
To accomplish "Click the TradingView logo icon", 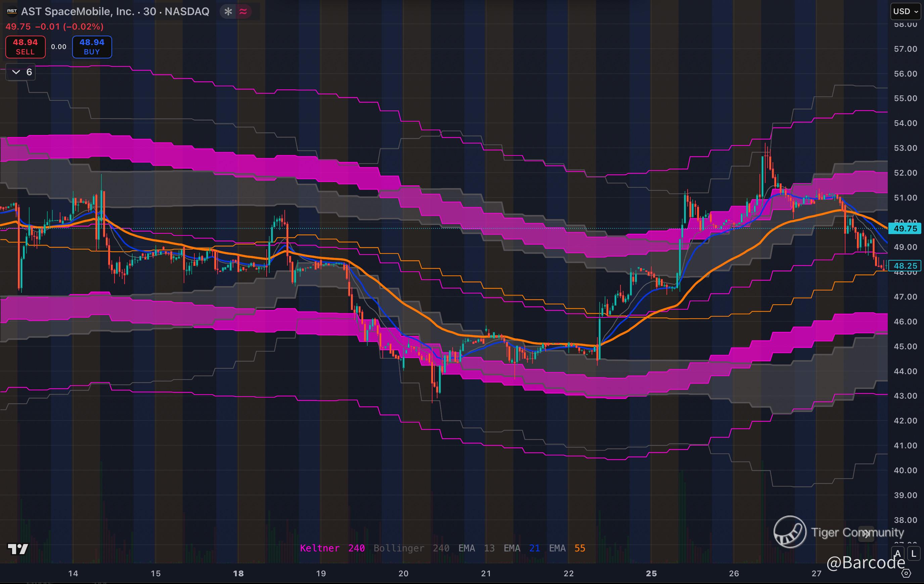I will pyautogui.click(x=18, y=549).
